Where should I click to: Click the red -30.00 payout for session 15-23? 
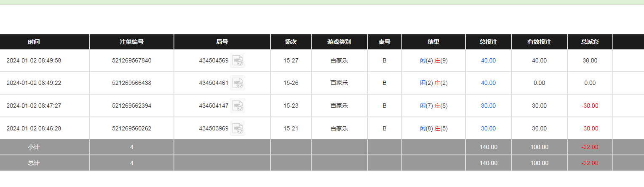click(590, 106)
